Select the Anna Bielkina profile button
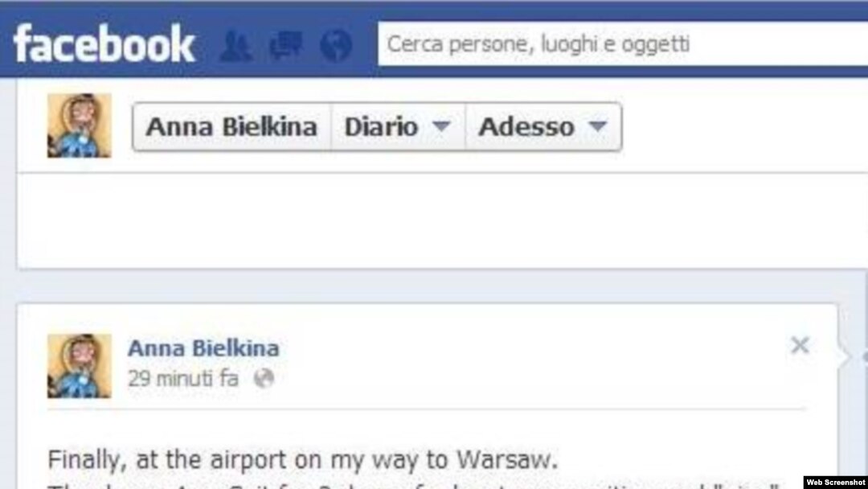The image size is (868, 489). 231,127
